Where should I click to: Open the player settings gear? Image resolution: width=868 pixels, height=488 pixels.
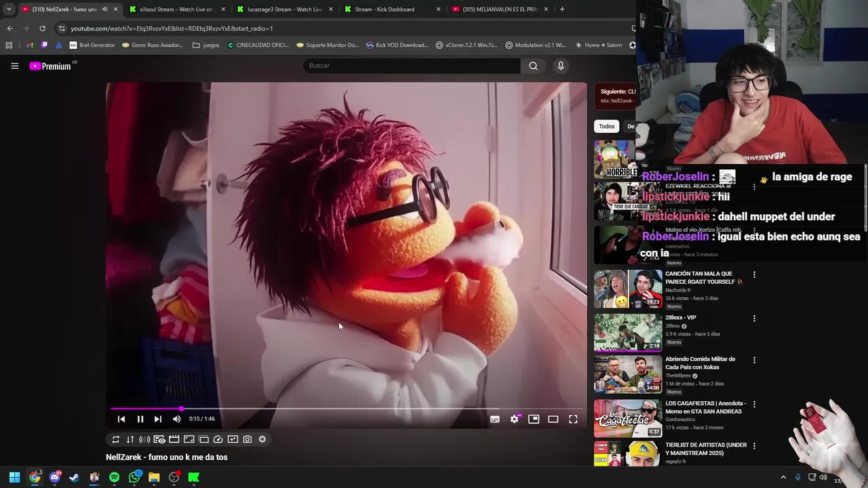515,419
